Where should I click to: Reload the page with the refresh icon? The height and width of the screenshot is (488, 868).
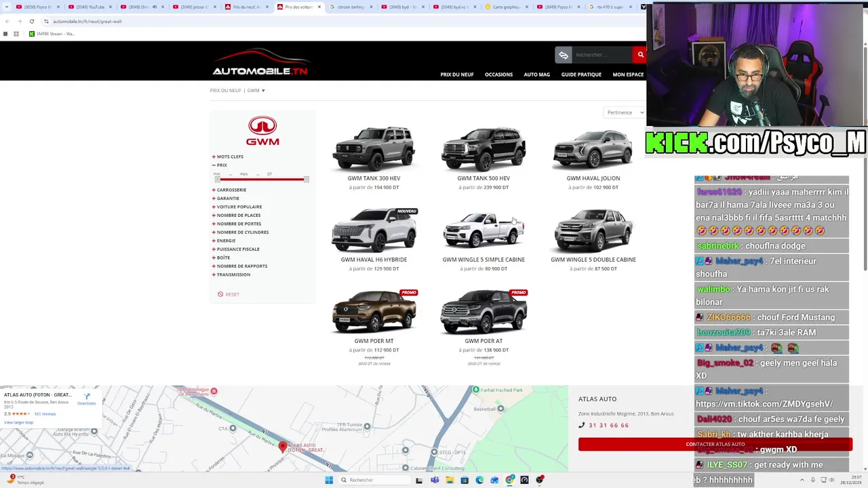tap(31, 21)
